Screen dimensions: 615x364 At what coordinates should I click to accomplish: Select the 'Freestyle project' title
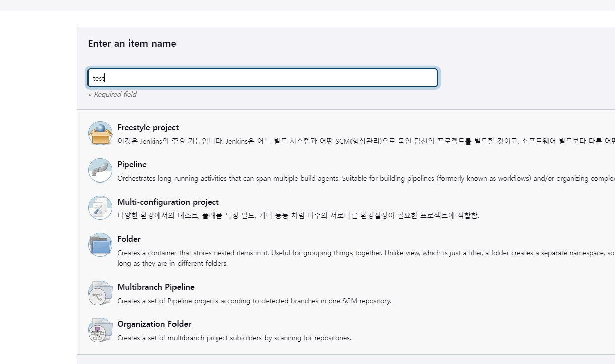click(x=148, y=128)
